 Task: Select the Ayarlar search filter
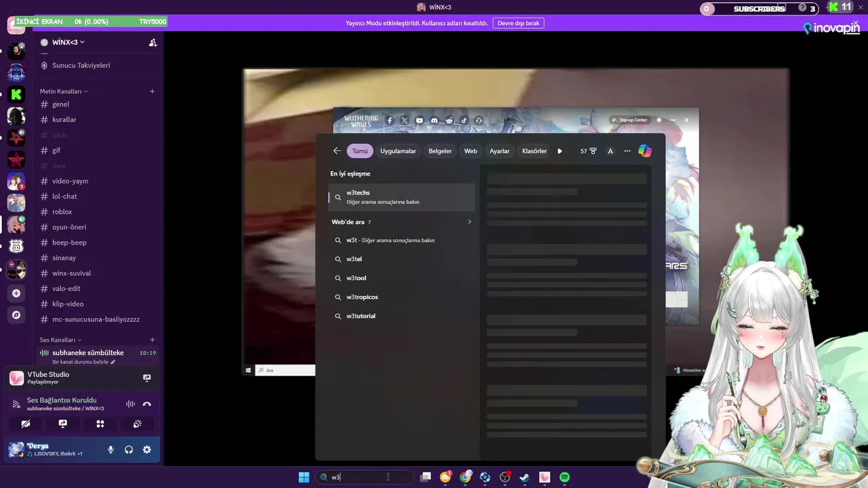tap(500, 151)
